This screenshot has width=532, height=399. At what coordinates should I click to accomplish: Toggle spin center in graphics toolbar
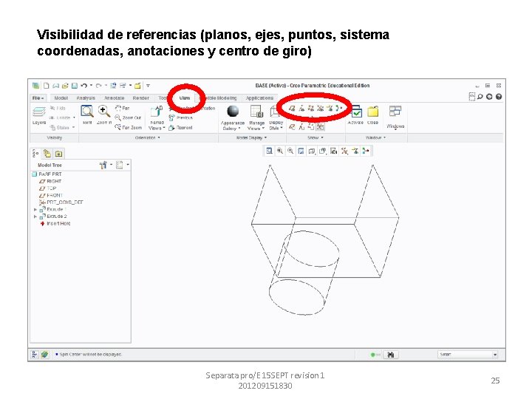366,151
